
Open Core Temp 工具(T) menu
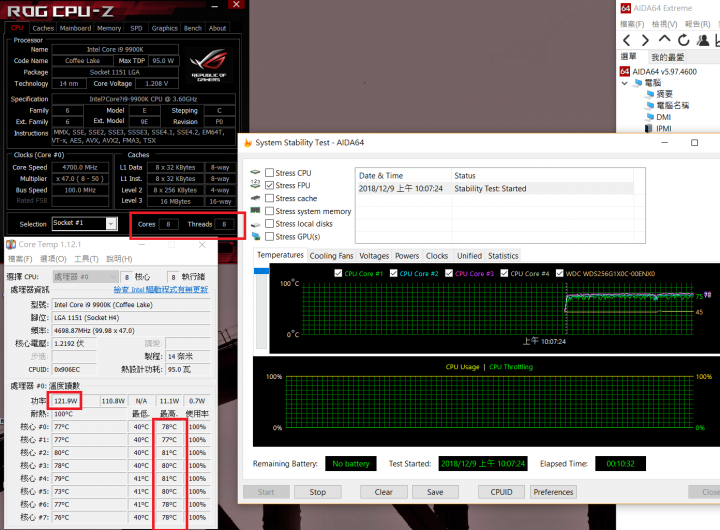[86, 259]
